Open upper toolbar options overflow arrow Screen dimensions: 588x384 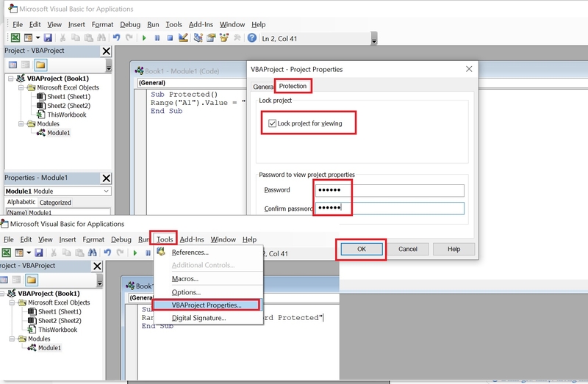374,39
